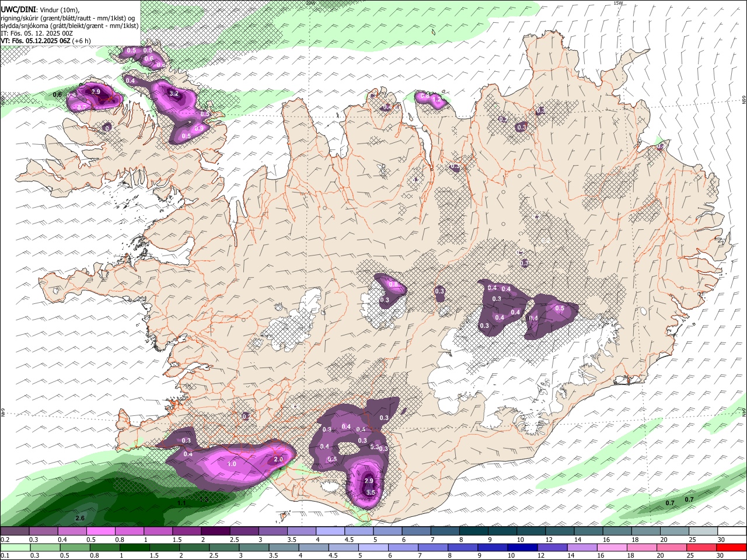Click the 'VT: Fös. 05.12.2025 06Z' valid time line
747x560 pixels.
46,41
